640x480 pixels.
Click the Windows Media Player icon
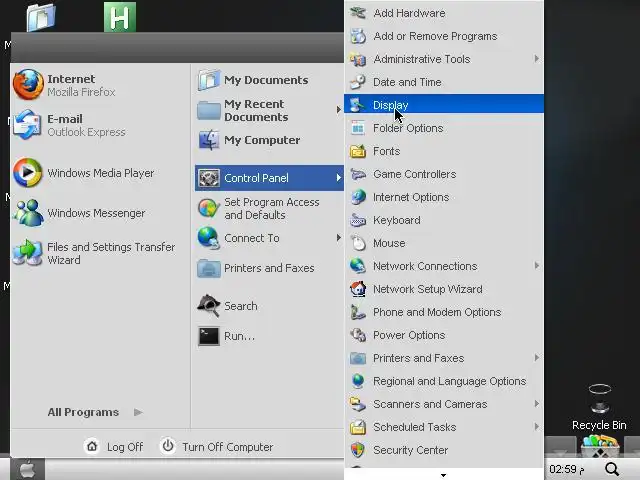[27, 173]
